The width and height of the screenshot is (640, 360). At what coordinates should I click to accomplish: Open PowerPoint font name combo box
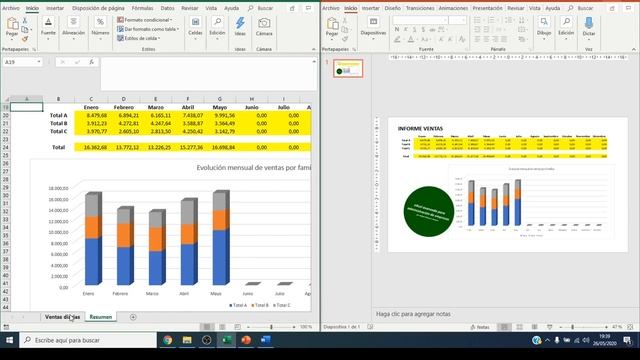click(x=420, y=20)
